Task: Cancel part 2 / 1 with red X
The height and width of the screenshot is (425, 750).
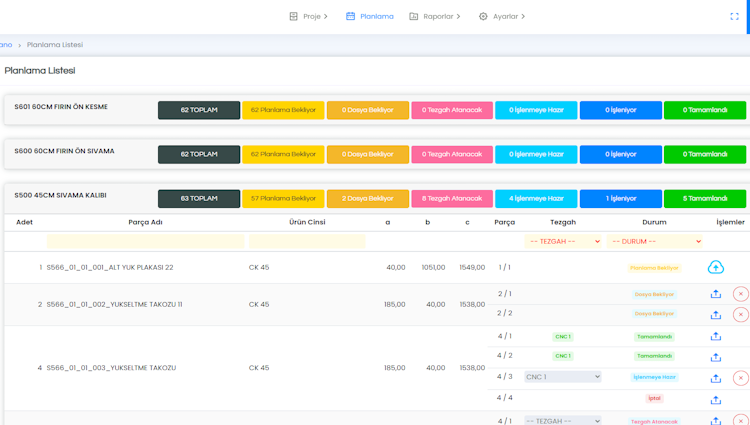Action: 740,294
